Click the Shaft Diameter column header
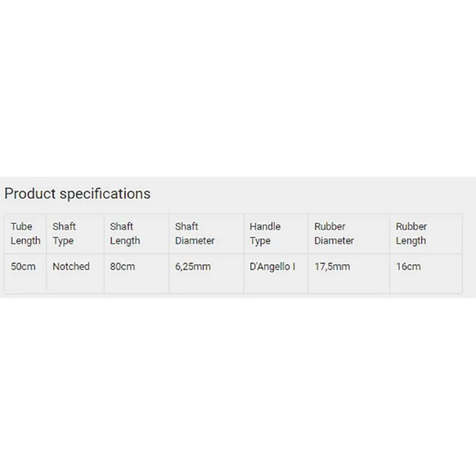 pyautogui.click(x=195, y=233)
